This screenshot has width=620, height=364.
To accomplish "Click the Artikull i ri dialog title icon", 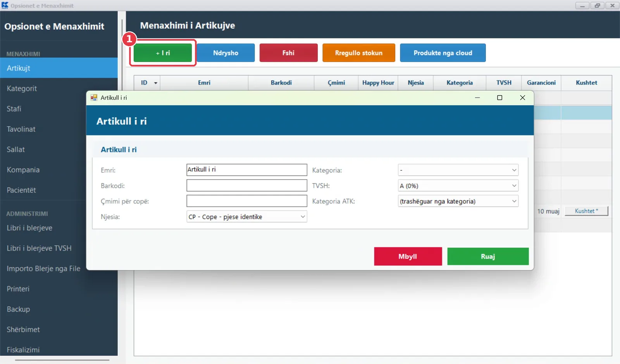I will [94, 98].
